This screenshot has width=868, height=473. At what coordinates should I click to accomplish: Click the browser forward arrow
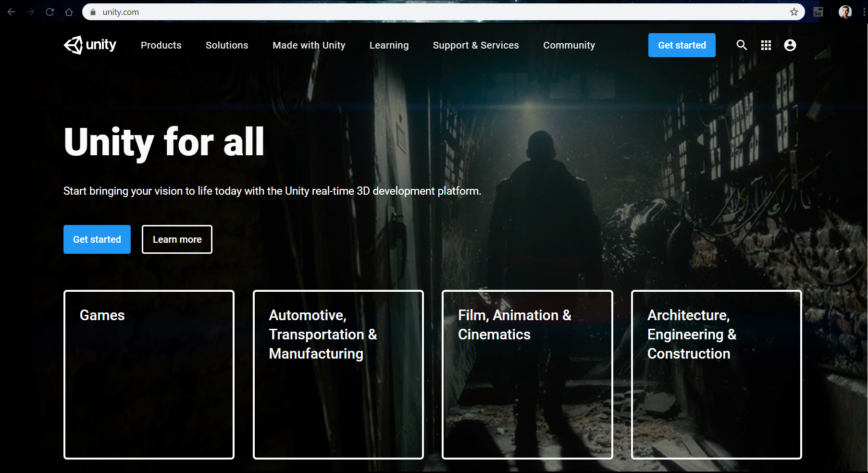click(x=31, y=12)
